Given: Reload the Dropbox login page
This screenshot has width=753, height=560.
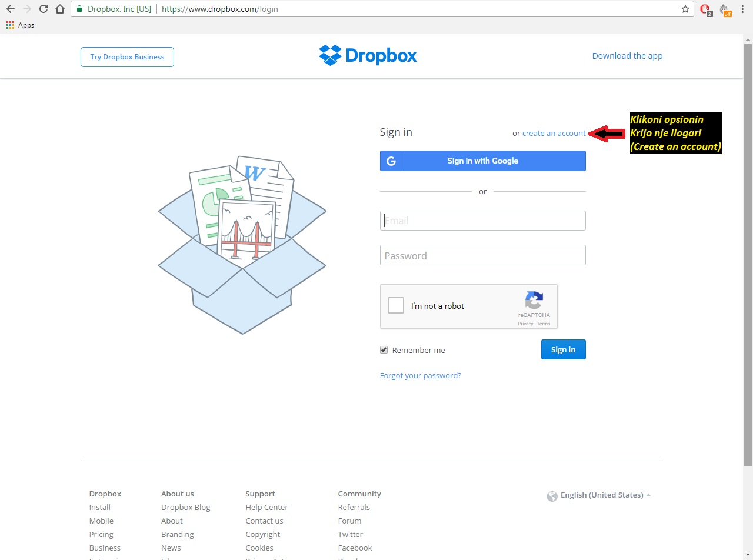Looking at the screenshot, I should pyautogui.click(x=43, y=9).
